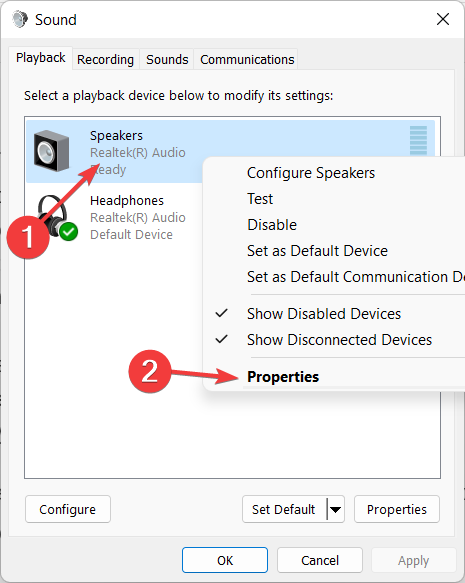This screenshot has height=583, width=465.
Task: Click the Configure button
Action: click(x=68, y=509)
